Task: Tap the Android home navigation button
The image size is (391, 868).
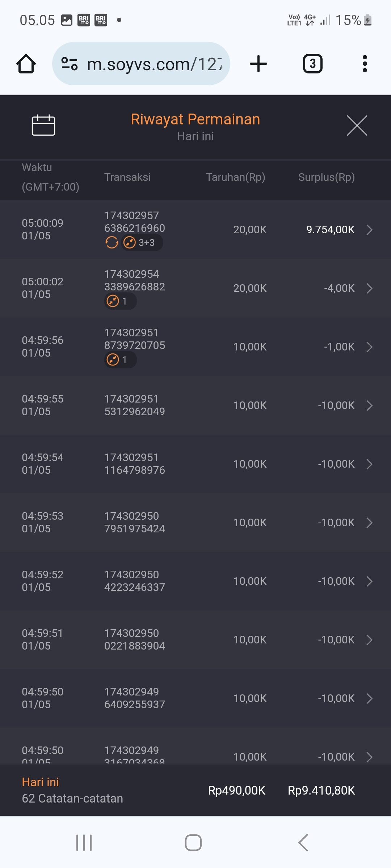Action: [193, 843]
